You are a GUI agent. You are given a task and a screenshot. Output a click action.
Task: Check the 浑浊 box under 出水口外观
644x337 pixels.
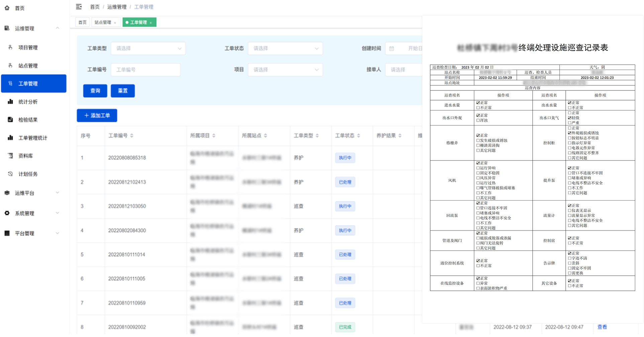click(x=478, y=120)
